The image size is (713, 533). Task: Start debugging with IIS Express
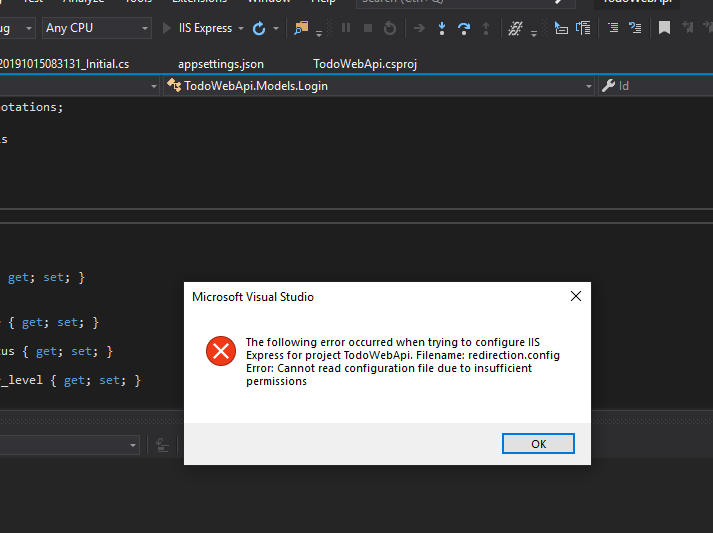coord(197,28)
